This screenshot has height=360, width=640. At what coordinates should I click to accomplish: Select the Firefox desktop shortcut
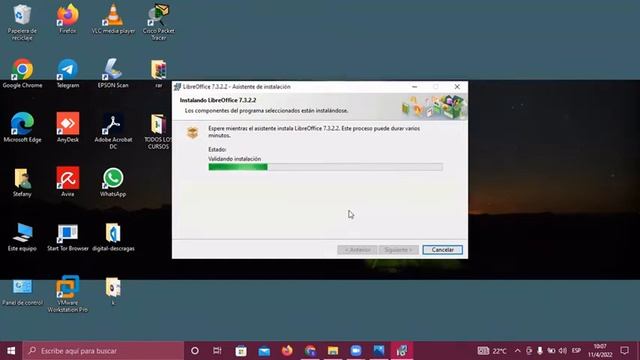[68, 18]
